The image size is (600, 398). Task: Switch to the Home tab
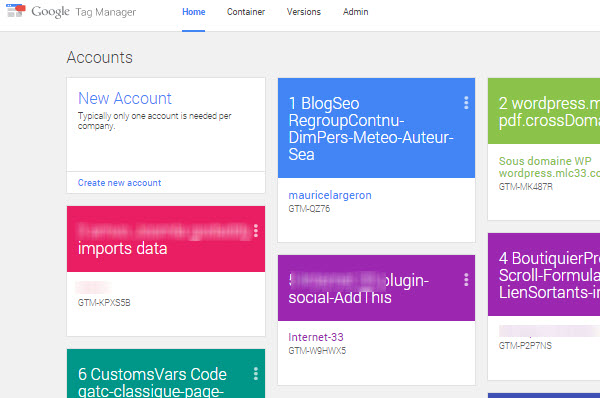pos(194,12)
